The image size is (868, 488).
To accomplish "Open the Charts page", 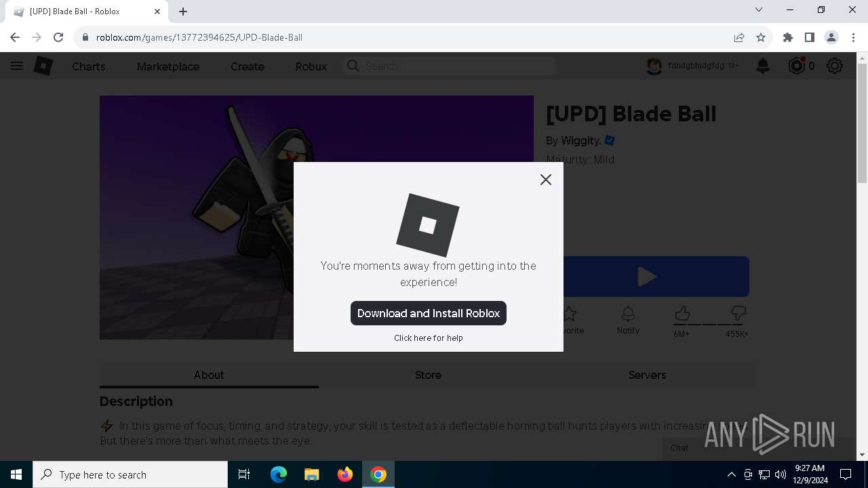I will pos(89,66).
